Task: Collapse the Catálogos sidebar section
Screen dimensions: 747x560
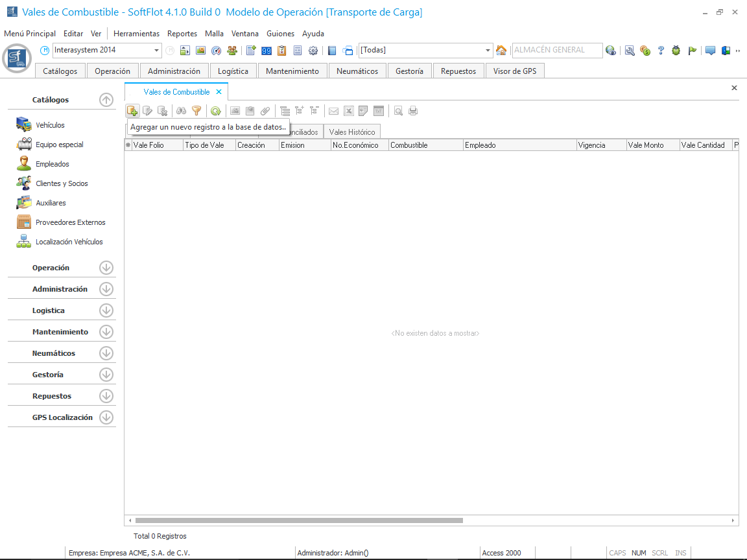Action: pyautogui.click(x=106, y=100)
